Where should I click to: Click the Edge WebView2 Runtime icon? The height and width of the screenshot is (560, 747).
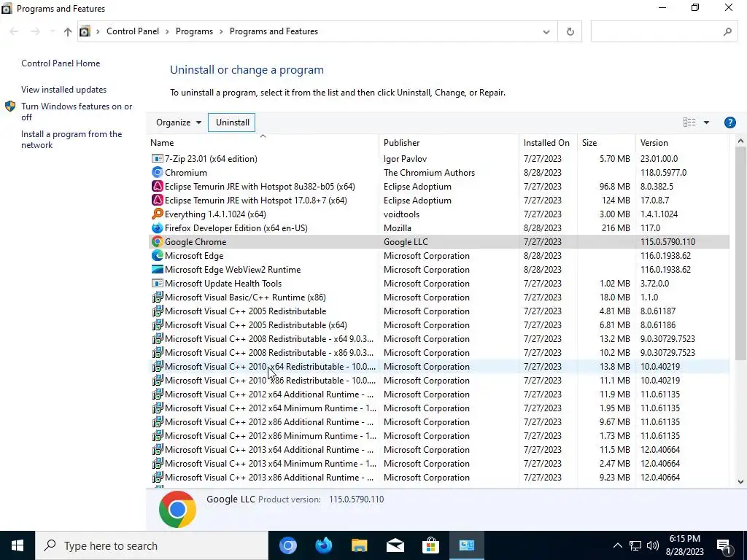[158, 269]
